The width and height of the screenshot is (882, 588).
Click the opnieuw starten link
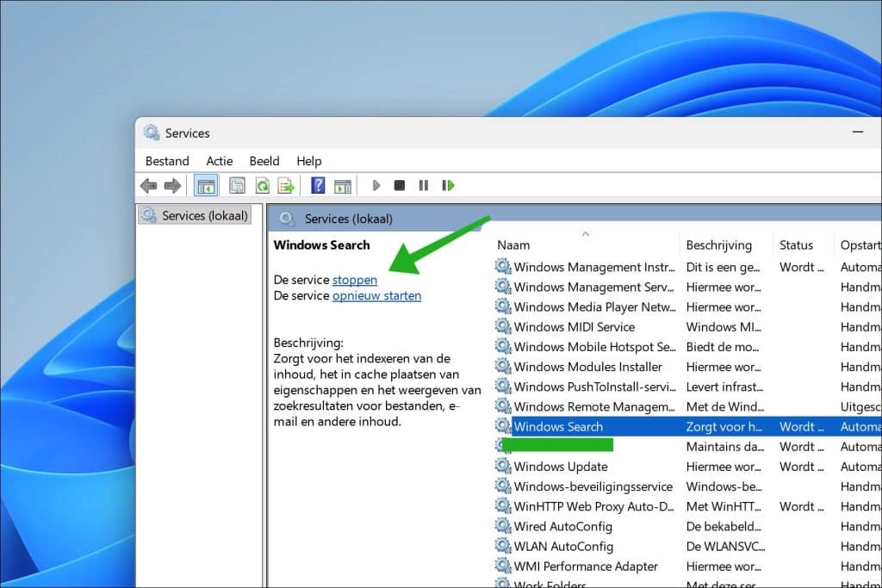point(376,295)
